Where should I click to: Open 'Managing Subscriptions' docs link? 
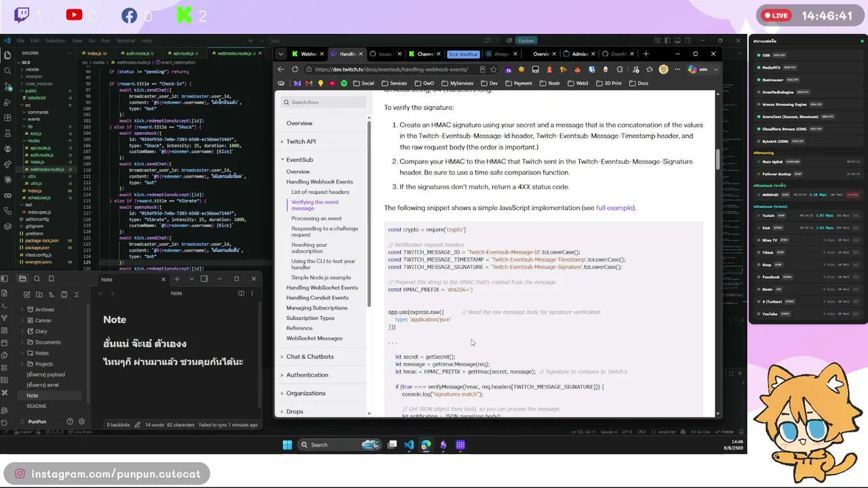tap(317, 308)
